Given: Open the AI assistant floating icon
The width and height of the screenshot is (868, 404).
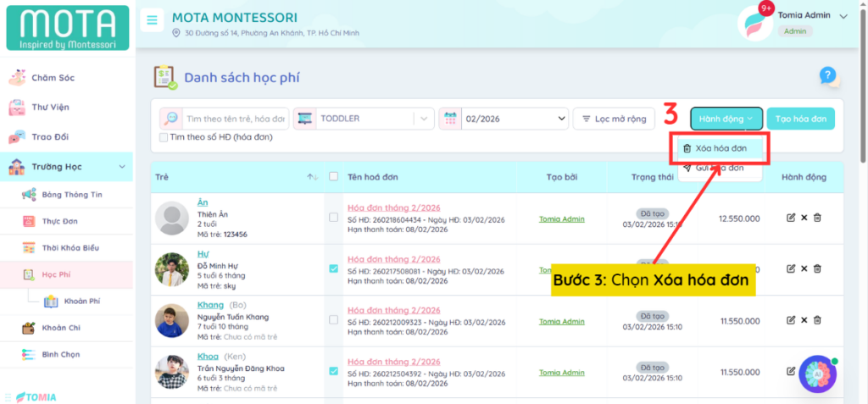Looking at the screenshot, I should [817, 374].
